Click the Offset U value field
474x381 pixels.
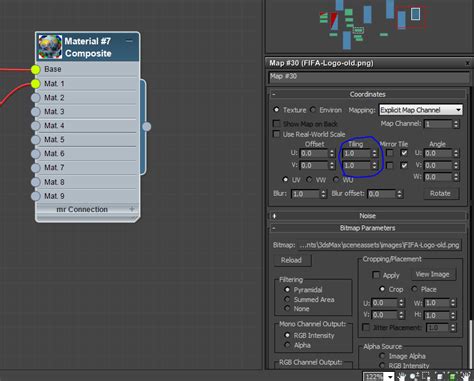[314, 153]
